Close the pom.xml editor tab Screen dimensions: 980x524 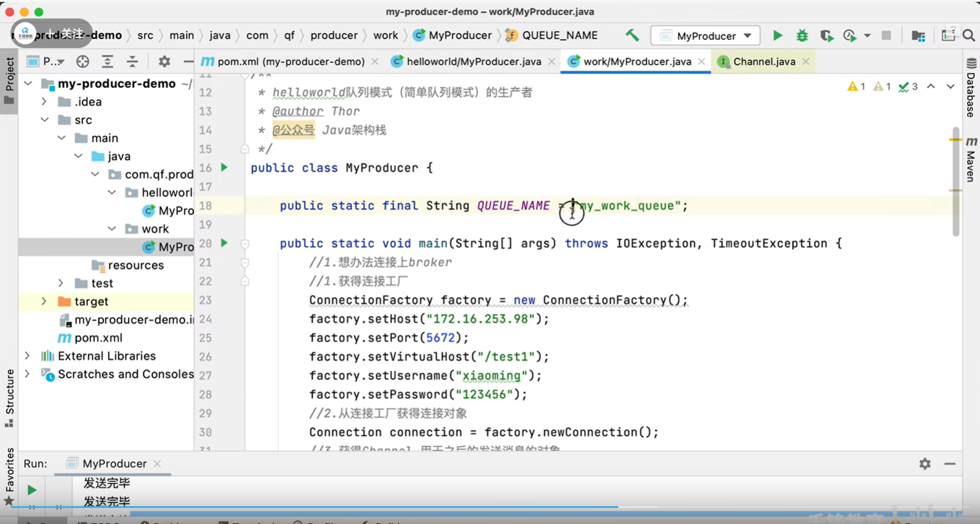click(375, 62)
